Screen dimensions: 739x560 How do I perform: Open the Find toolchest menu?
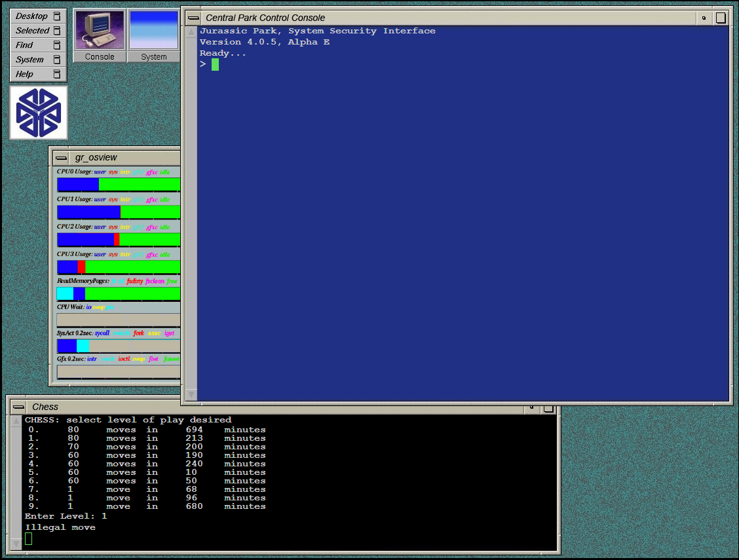coord(25,45)
